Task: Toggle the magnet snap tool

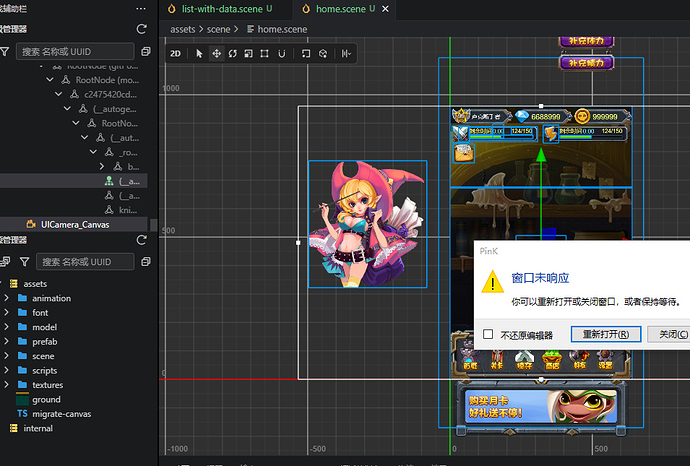Action: point(282,54)
